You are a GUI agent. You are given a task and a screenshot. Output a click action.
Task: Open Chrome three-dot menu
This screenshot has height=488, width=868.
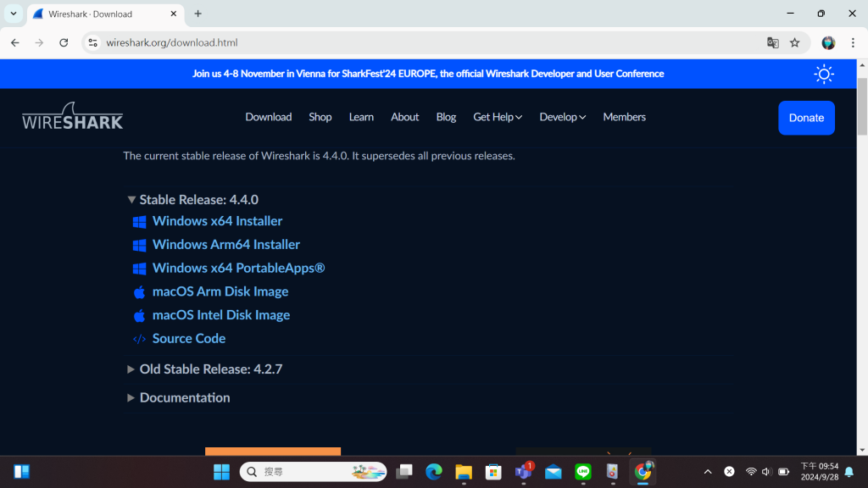[853, 42]
